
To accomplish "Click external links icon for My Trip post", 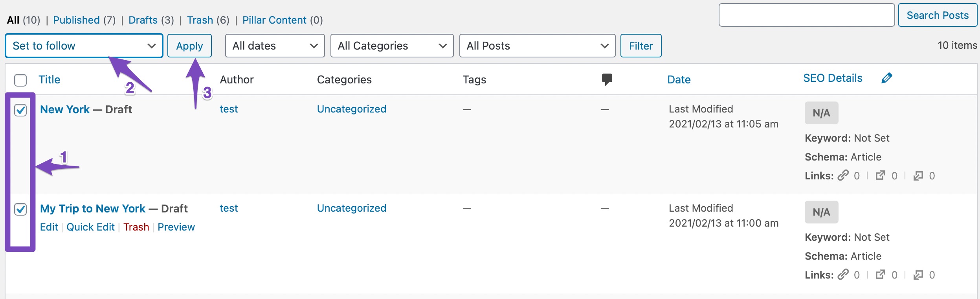I will click(881, 275).
